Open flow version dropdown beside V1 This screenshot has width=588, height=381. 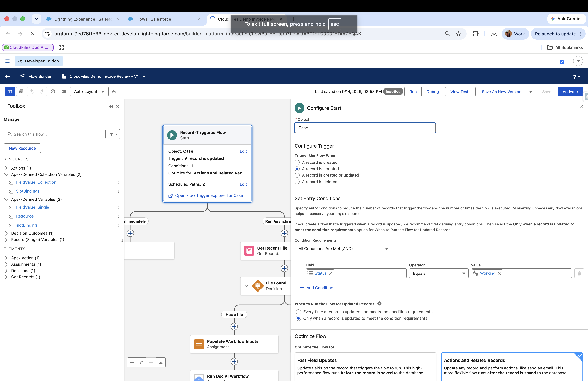coord(144,77)
